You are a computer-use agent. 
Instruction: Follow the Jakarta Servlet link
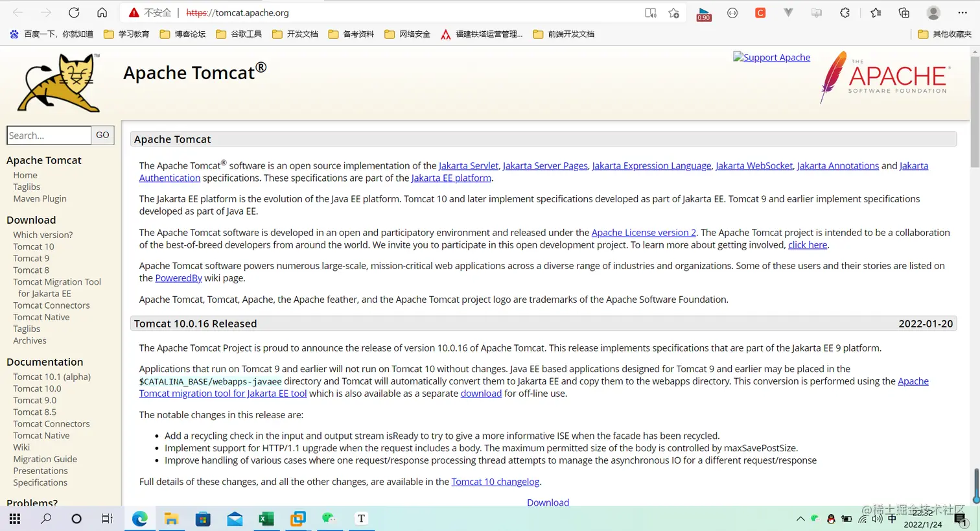[469, 165]
